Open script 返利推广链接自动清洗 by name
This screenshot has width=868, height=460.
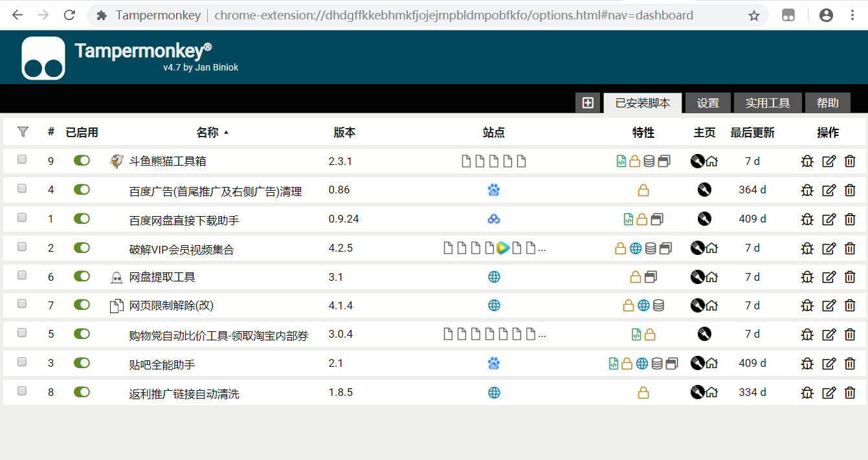(x=184, y=393)
